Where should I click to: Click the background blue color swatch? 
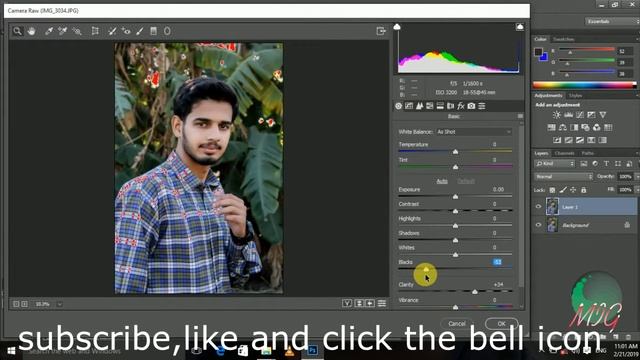tap(544, 58)
